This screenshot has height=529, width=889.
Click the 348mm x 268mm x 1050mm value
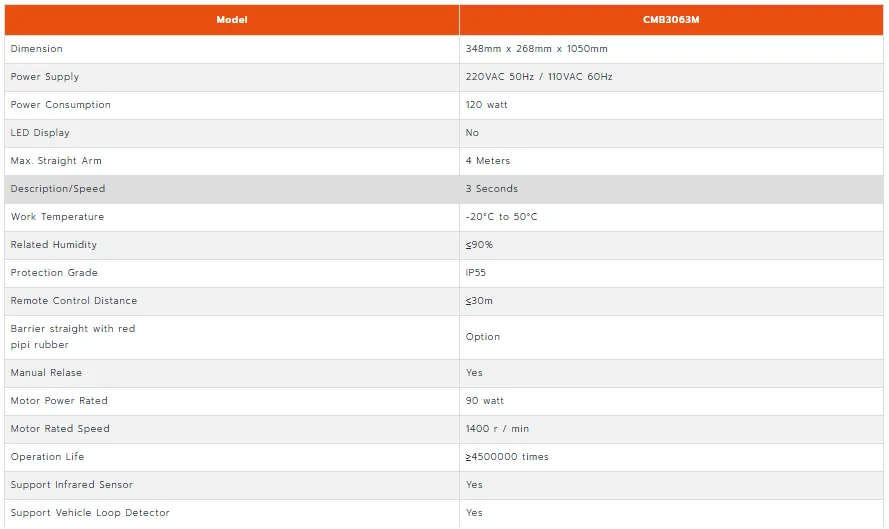coord(536,49)
